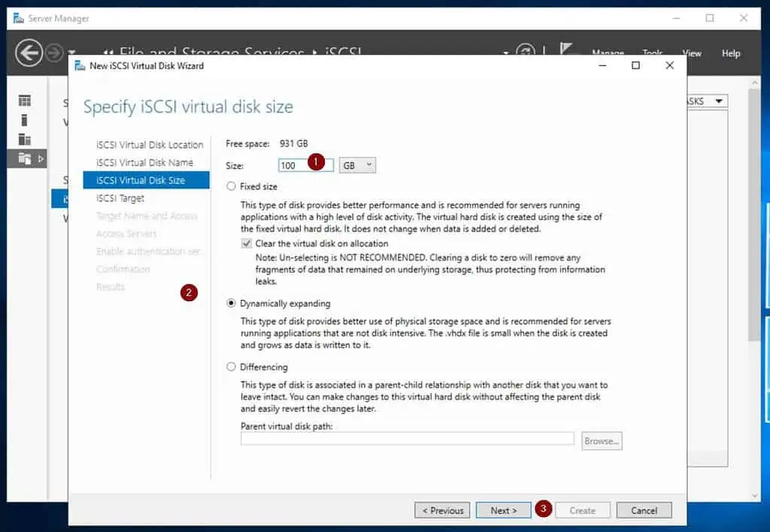The image size is (770, 532).
Task: Select All Servers icon in Server Manager sidebar
Action: 24,139
